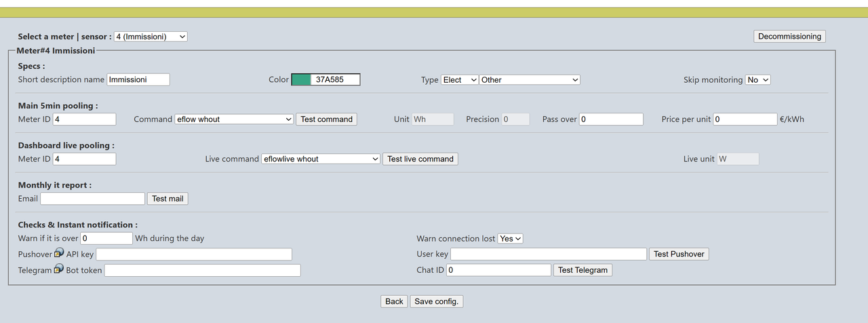The image size is (868, 323).
Task: Focus Telegram Bot token field
Action: 202,270
